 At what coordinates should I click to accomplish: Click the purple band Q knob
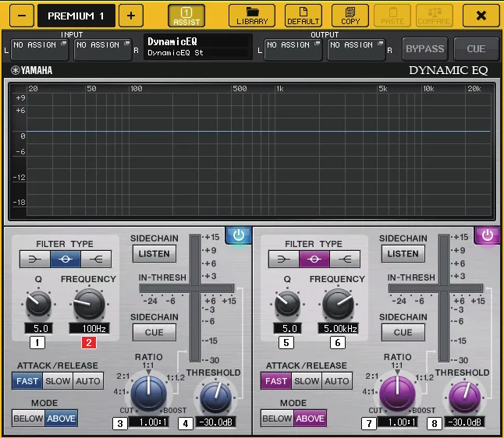[x=287, y=304]
